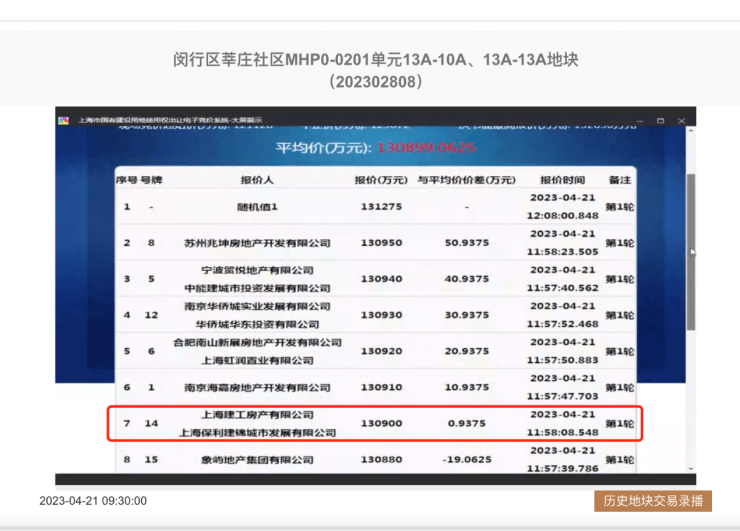Click bid time 11:57:47.703
The height and width of the screenshot is (531, 740).
click(x=563, y=396)
